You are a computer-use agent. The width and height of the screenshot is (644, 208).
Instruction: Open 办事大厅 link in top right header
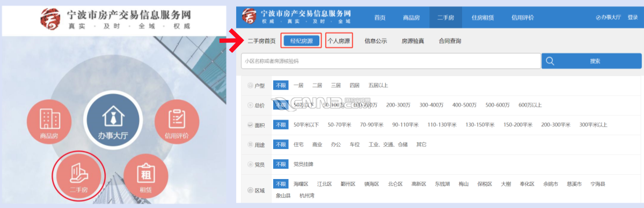pyautogui.click(x=608, y=17)
